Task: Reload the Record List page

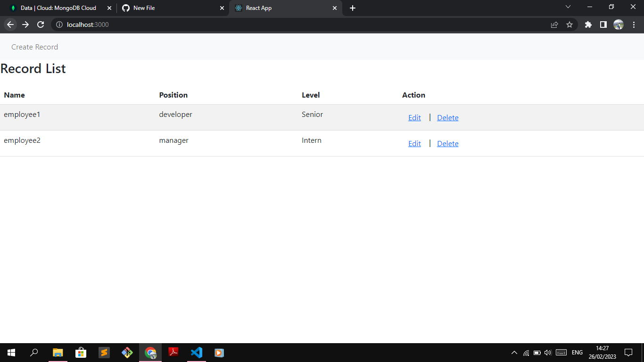Action: coord(41,25)
